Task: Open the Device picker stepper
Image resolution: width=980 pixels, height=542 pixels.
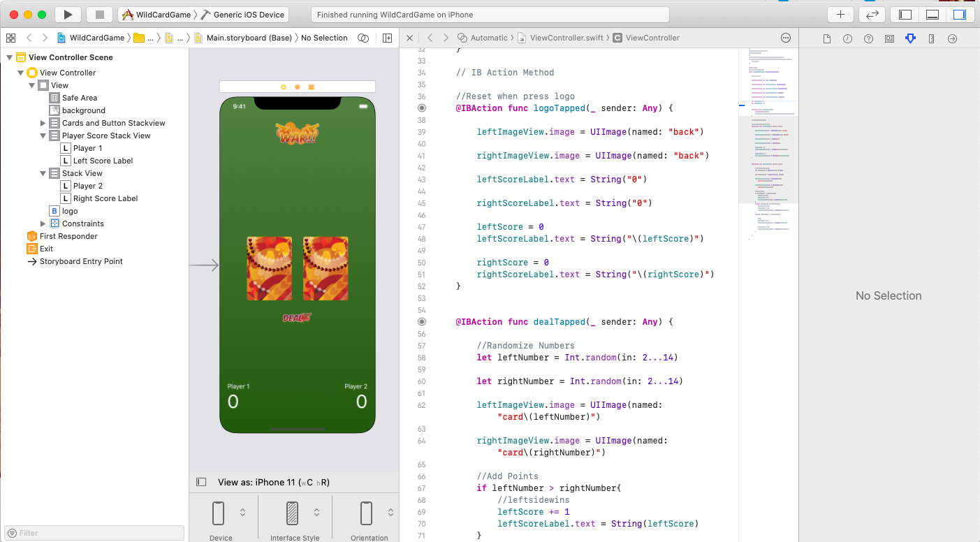Action: pyautogui.click(x=242, y=513)
